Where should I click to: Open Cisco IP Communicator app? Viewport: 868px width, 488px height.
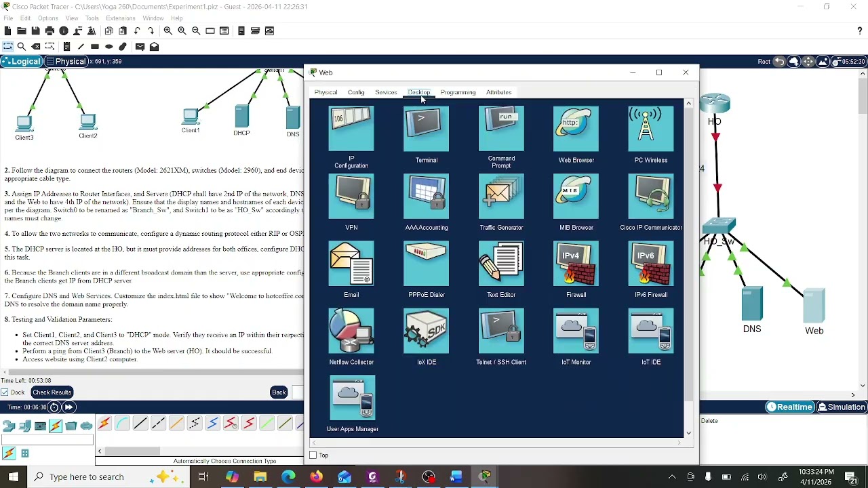pyautogui.click(x=651, y=197)
